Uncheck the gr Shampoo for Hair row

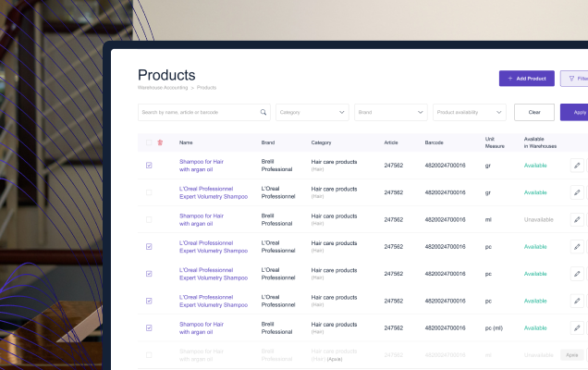click(x=149, y=165)
